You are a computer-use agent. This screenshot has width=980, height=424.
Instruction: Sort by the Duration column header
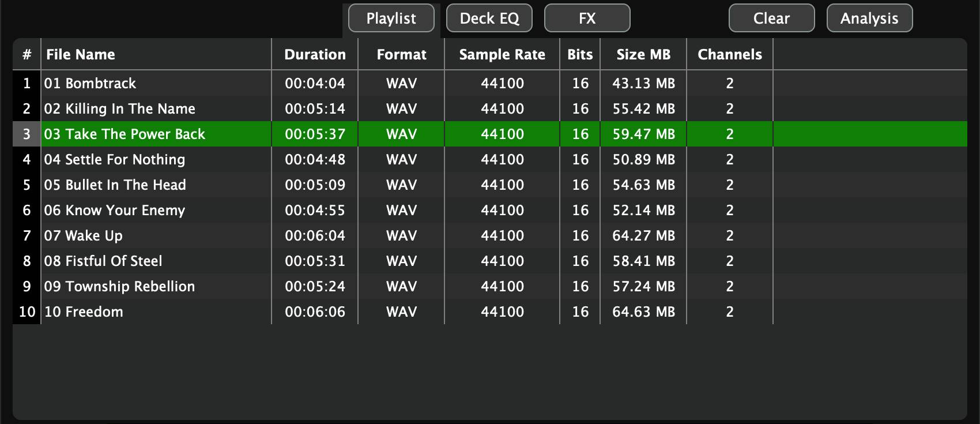tap(315, 54)
